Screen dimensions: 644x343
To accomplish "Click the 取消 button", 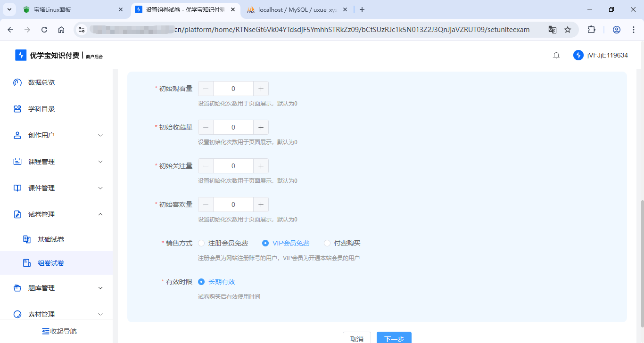I will click(x=357, y=339).
